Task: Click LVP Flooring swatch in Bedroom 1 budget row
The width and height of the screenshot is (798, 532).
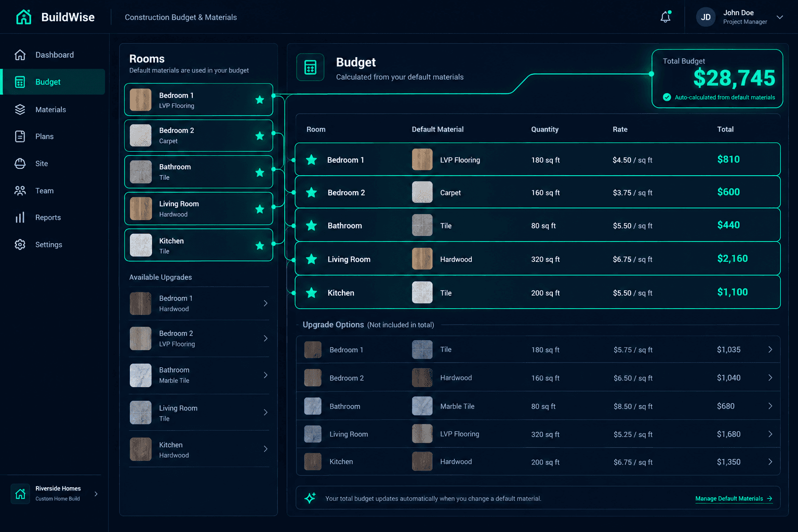Action: [x=422, y=159]
